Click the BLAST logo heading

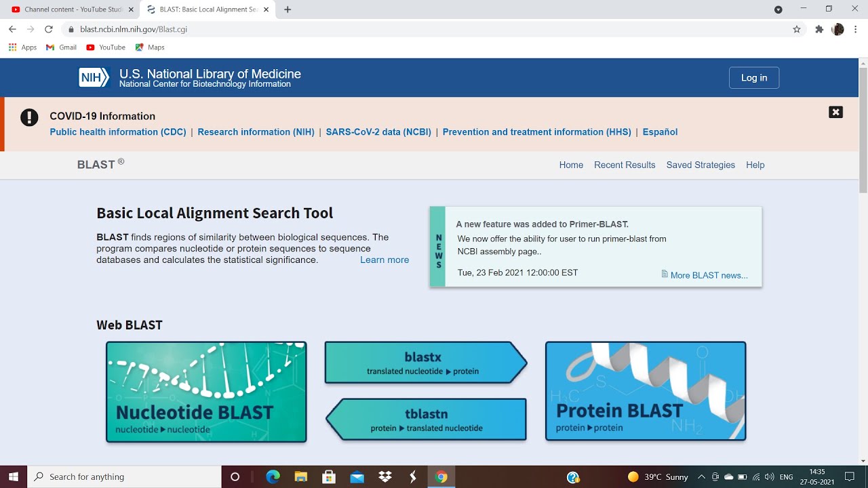tap(101, 165)
